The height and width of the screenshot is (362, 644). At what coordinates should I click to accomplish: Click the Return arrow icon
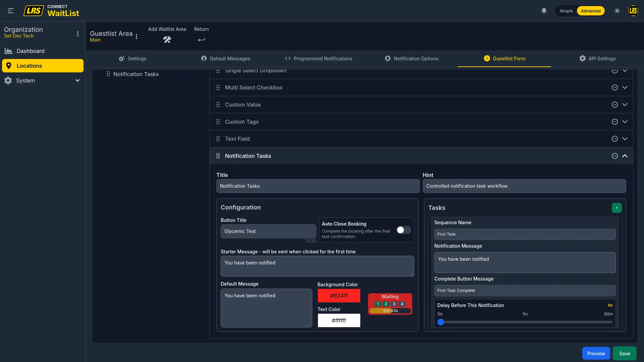(201, 40)
